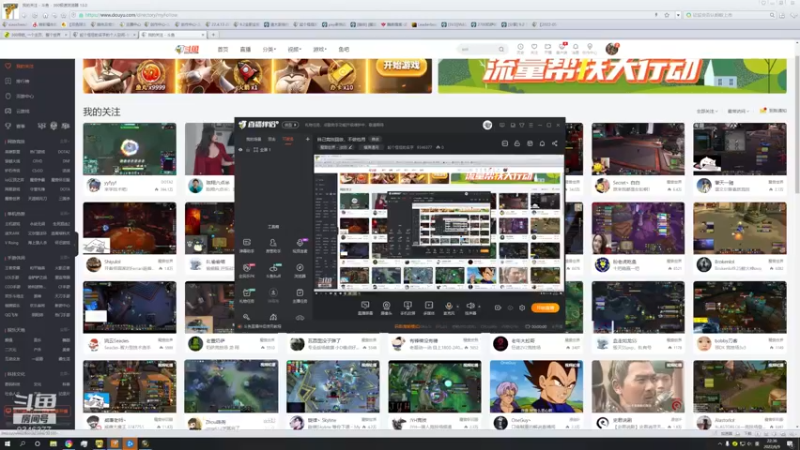Expand the 全部关注 filter dropdown
The width and height of the screenshot is (800, 450).
(707, 111)
